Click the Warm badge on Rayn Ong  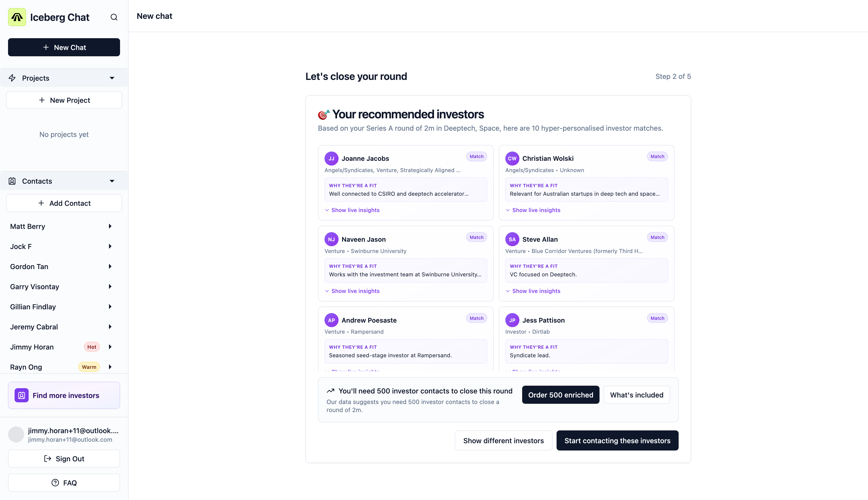89,367
